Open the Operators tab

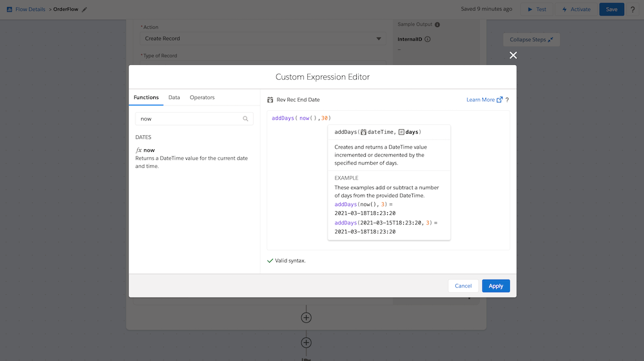click(x=202, y=97)
